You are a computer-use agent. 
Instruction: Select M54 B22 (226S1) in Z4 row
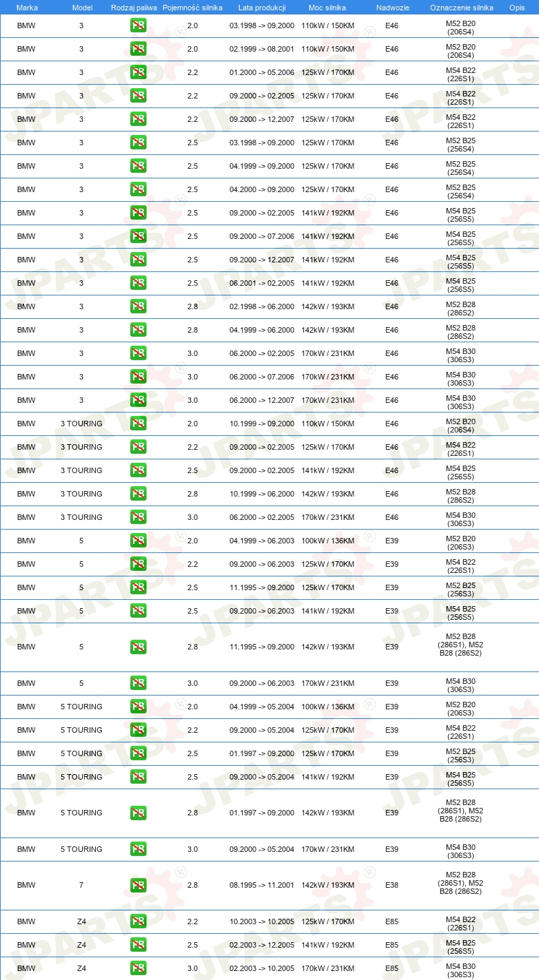pyautogui.click(x=460, y=922)
